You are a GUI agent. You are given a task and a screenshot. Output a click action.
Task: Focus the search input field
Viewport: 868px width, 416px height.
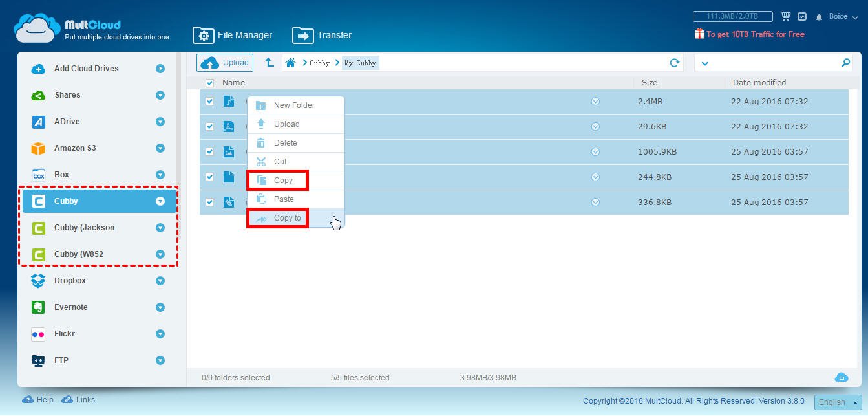774,63
